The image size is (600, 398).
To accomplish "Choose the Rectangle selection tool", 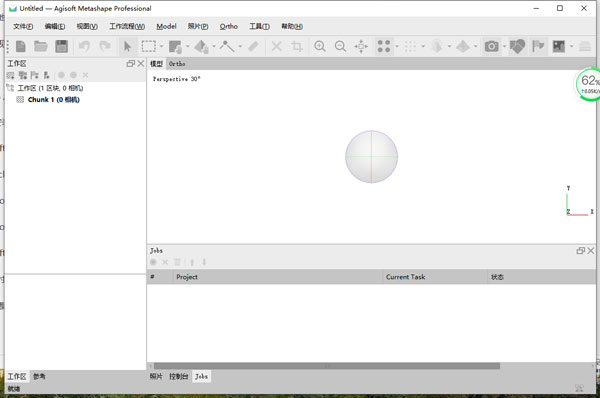I will click(x=148, y=46).
